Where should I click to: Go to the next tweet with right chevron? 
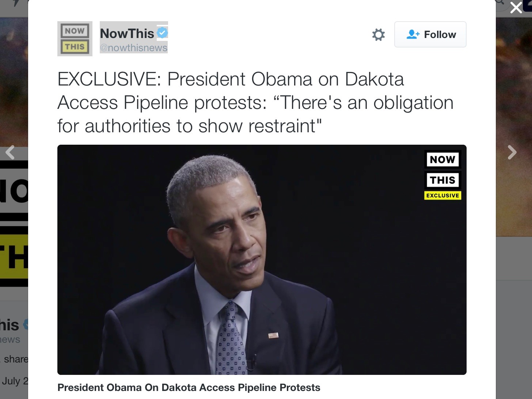point(512,152)
